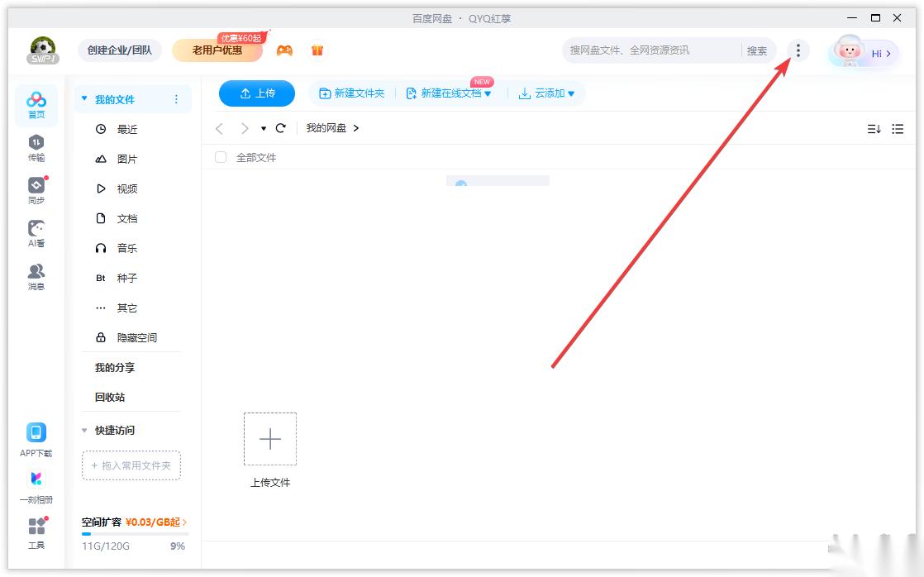Click the orange gift box icon
This screenshot has height=577, width=924.
click(x=317, y=50)
